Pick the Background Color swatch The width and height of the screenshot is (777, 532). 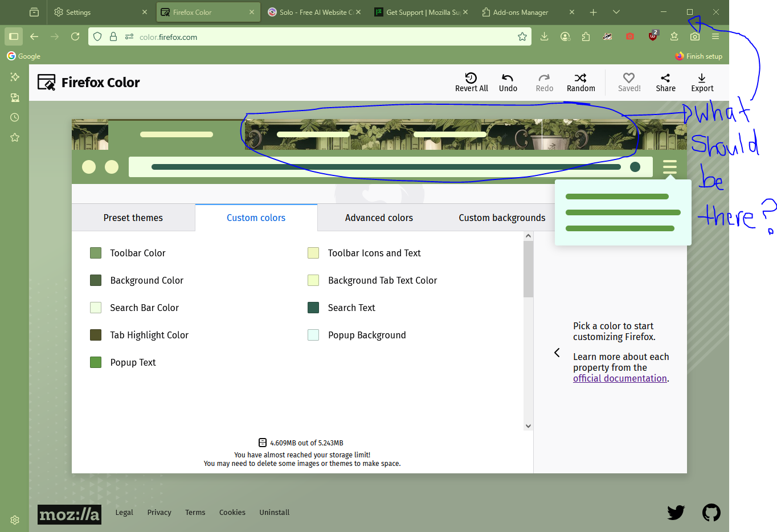point(96,280)
